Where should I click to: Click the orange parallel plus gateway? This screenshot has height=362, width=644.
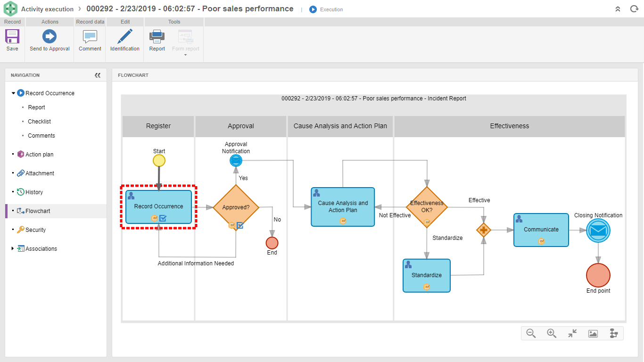484,230
